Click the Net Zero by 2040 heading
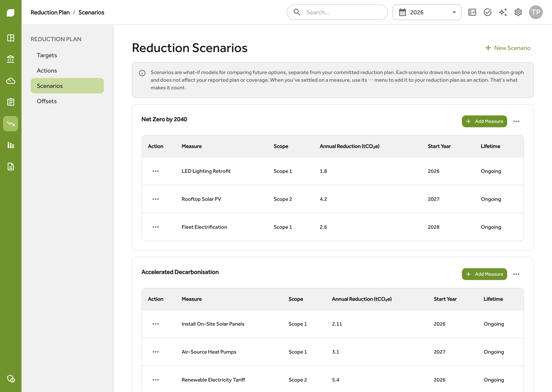The height and width of the screenshot is (392, 552). click(x=164, y=119)
